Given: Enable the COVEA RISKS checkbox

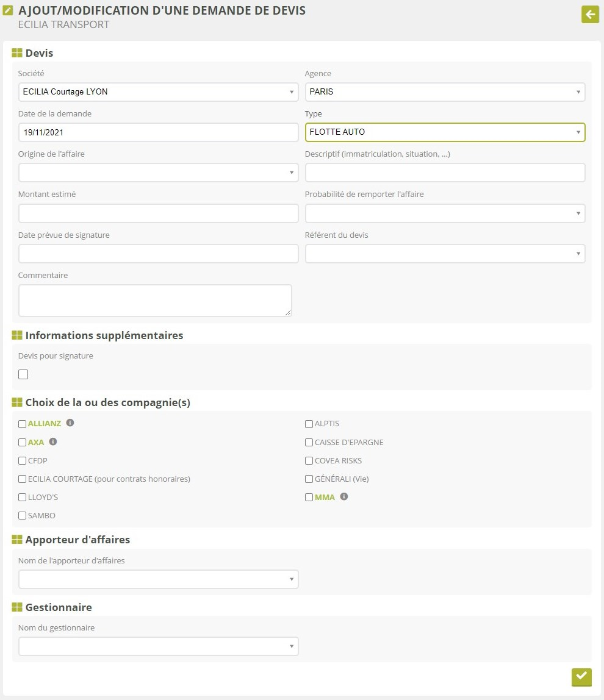Looking at the screenshot, I should [x=309, y=461].
